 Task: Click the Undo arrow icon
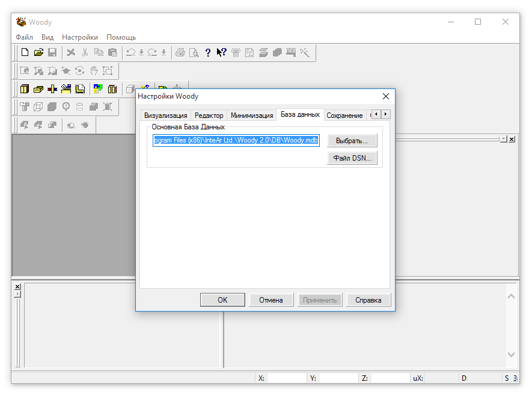tap(130, 52)
